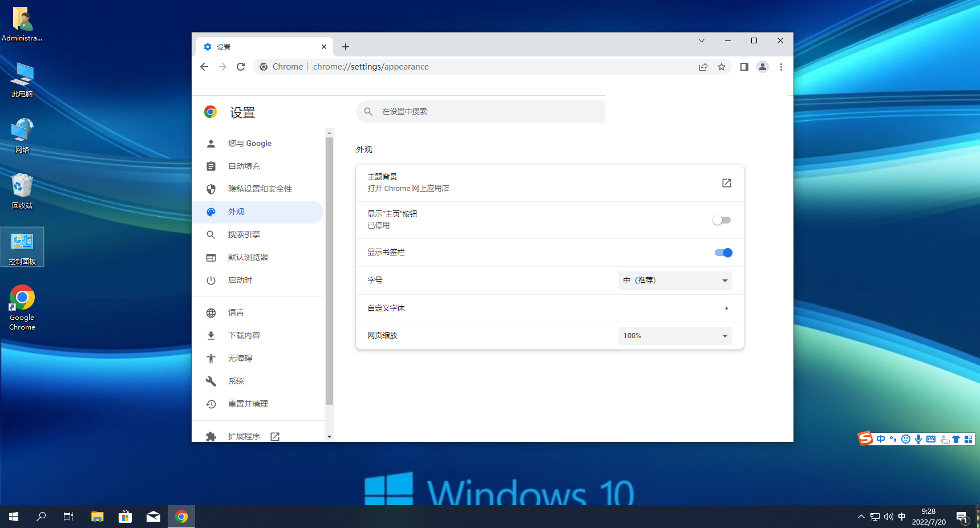This screenshot has width=980, height=528.
Task: Enable the 显示"主页"按钮 toggle
Action: point(722,220)
